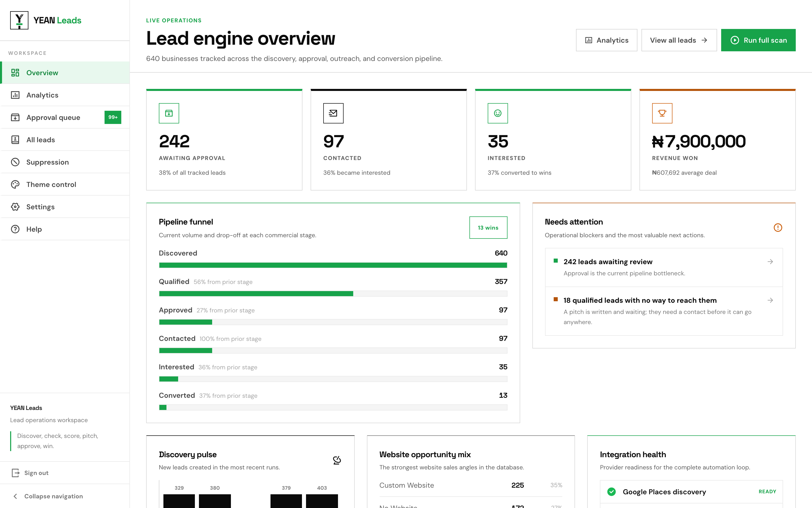Open the Overview menu item
This screenshot has width=812, height=508.
[x=65, y=73]
